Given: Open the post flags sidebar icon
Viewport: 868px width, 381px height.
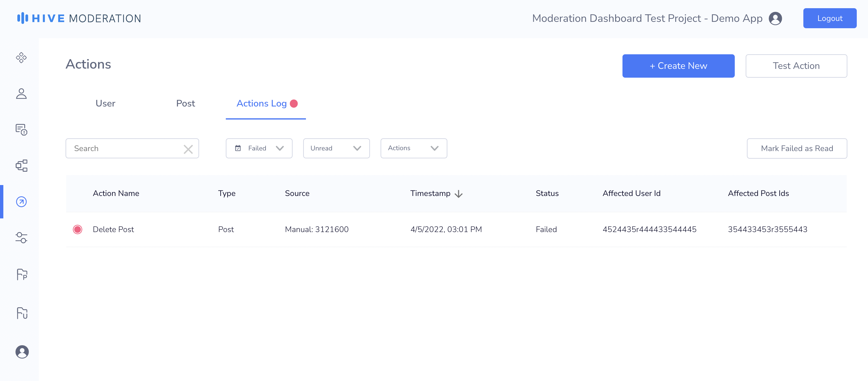Looking at the screenshot, I should pos(22,274).
